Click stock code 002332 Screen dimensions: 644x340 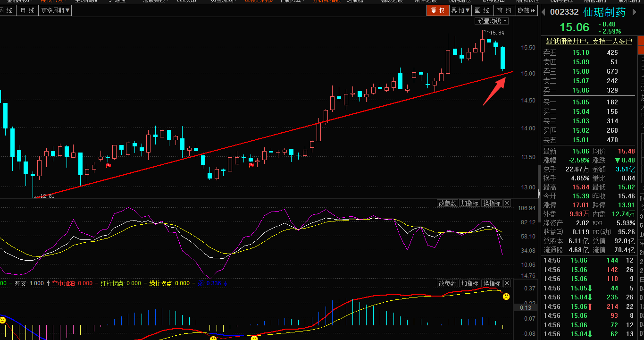565,13
